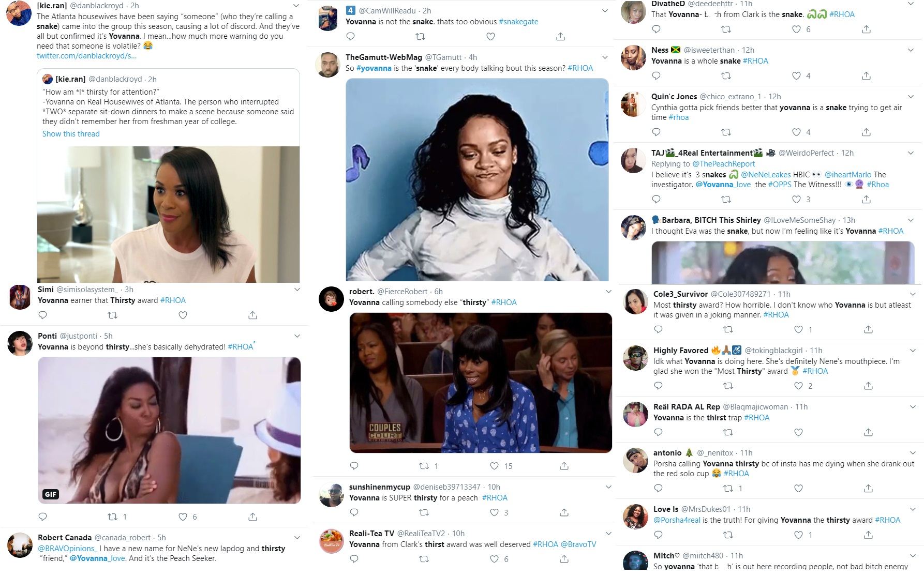
Task: Open the twitter.com/danblackroyd link
Action: (87, 56)
